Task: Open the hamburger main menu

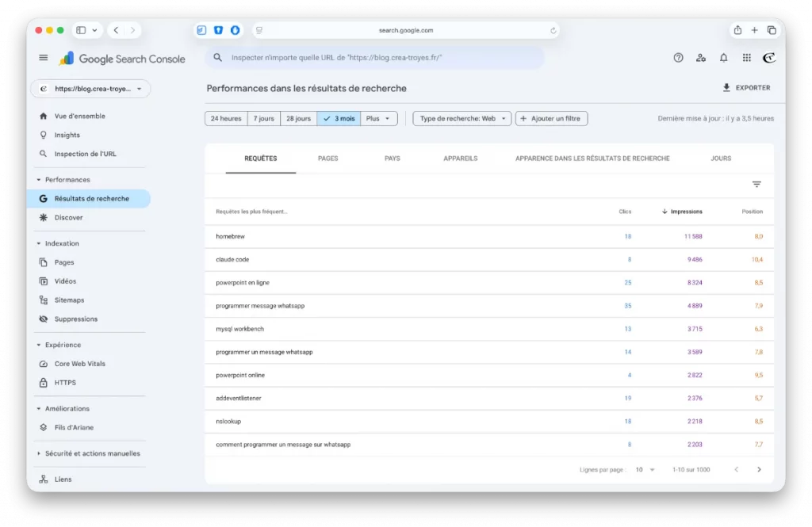Action: pos(44,58)
